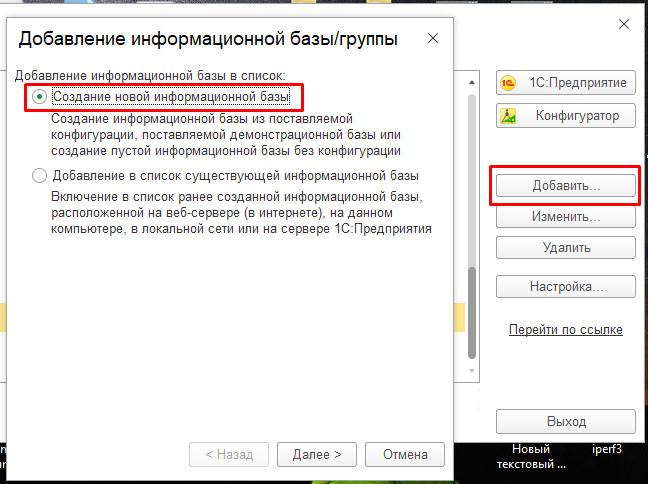The image size is (648, 484).
Task: Click the infobase list scrollbar thumb
Action: click(x=473, y=310)
